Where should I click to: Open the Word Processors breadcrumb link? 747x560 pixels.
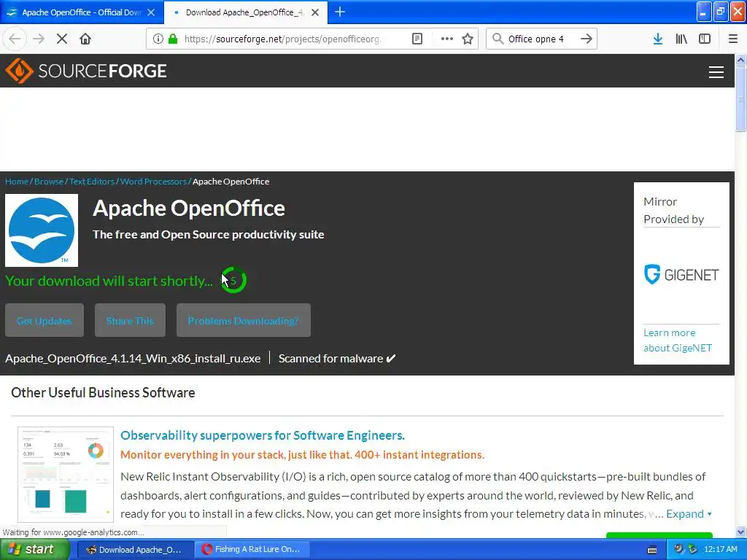[x=153, y=182]
